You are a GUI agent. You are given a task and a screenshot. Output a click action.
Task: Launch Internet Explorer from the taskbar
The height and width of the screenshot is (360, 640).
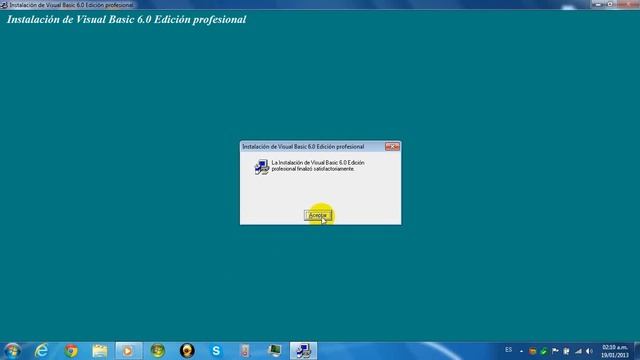tap(41, 351)
